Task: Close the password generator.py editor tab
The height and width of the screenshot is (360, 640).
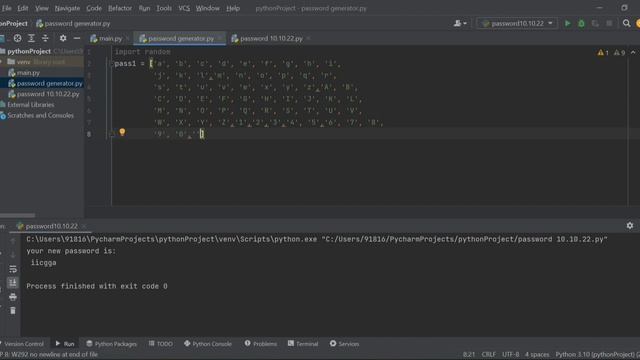Action: 220,38
